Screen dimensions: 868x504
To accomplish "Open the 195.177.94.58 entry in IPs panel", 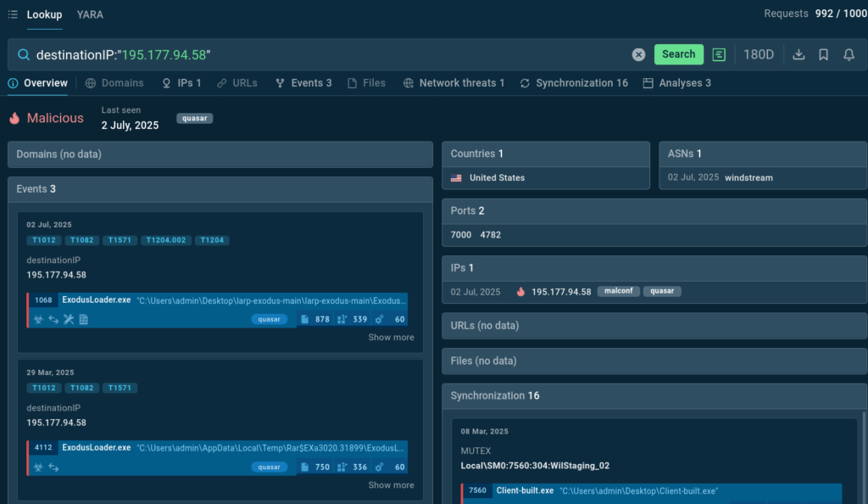I will point(560,292).
